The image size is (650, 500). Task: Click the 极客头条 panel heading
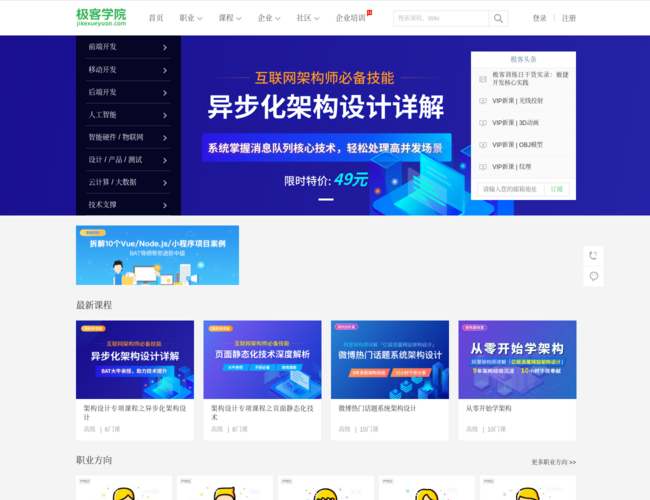[523, 59]
